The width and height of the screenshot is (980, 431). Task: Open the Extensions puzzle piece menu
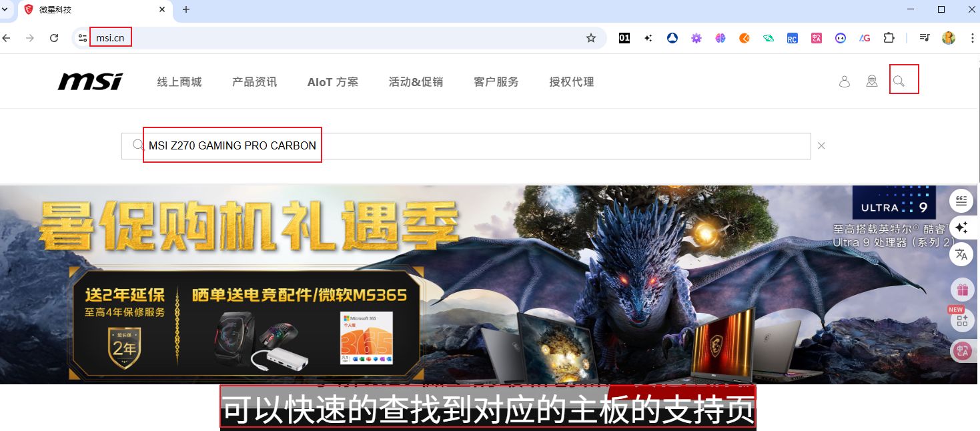click(889, 38)
